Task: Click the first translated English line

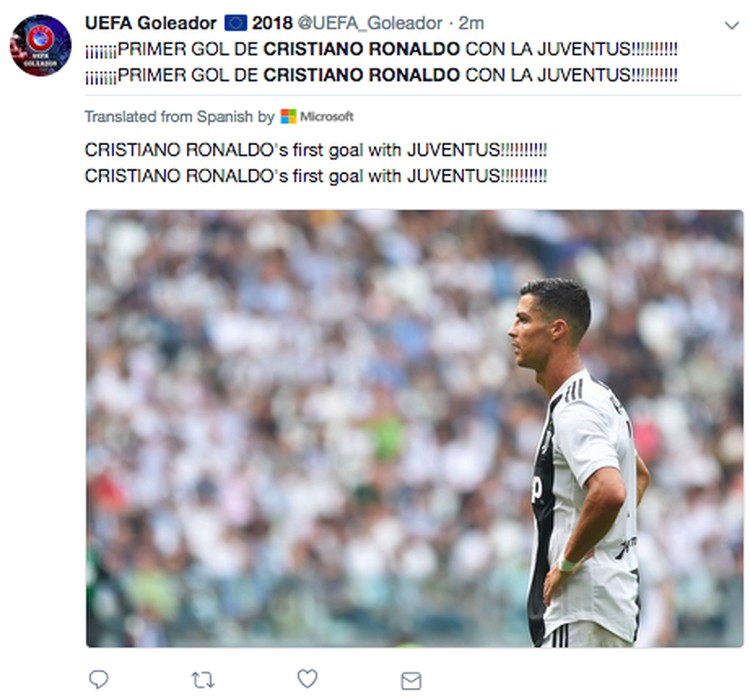Action: click(x=316, y=150)
